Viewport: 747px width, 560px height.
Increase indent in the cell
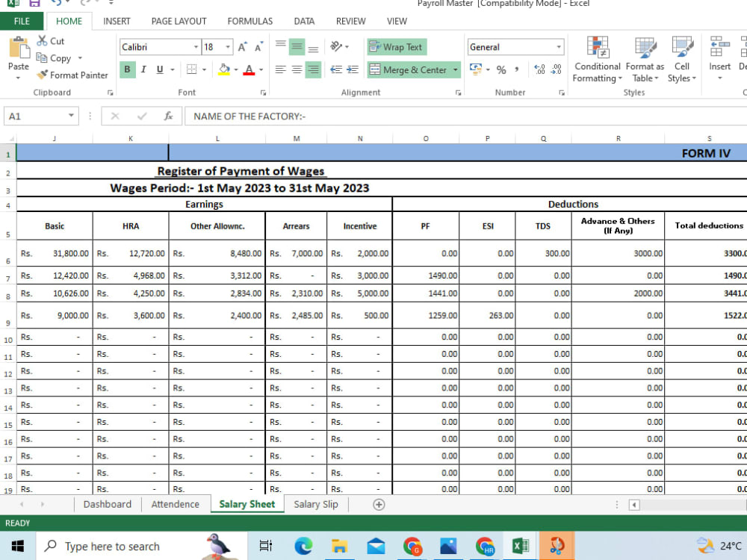(x=353, y=69)
